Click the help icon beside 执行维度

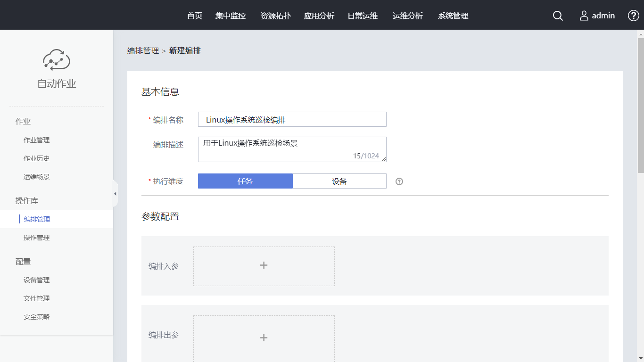[x=399, y=181]
